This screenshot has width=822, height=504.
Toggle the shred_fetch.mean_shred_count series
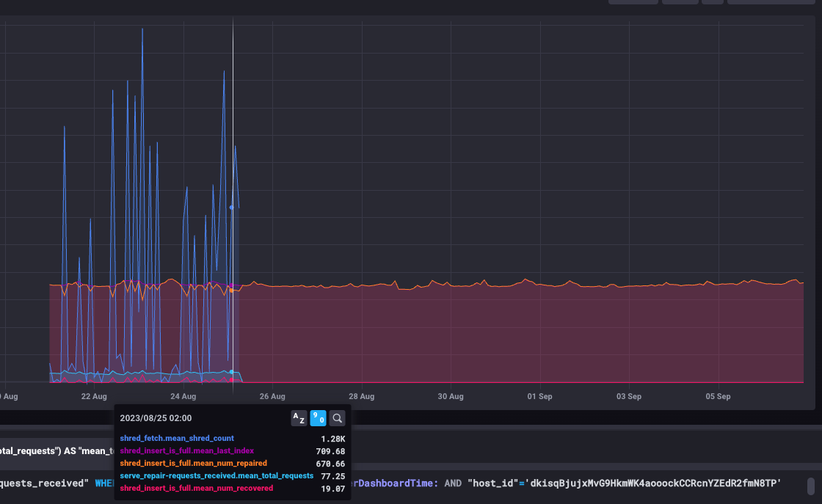click(x=177, y=439)
